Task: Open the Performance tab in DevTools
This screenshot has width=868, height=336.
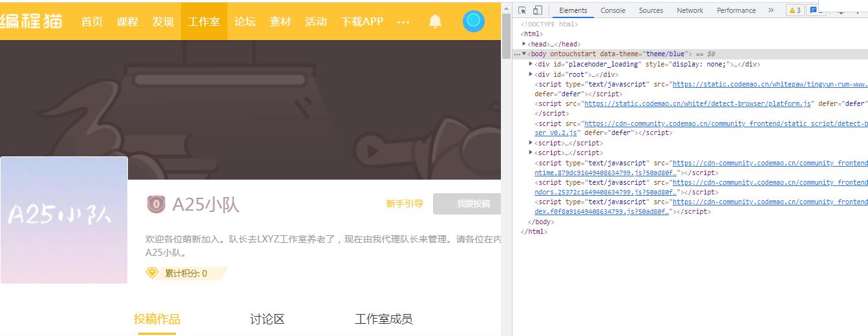Action: [x=736, y=10]
